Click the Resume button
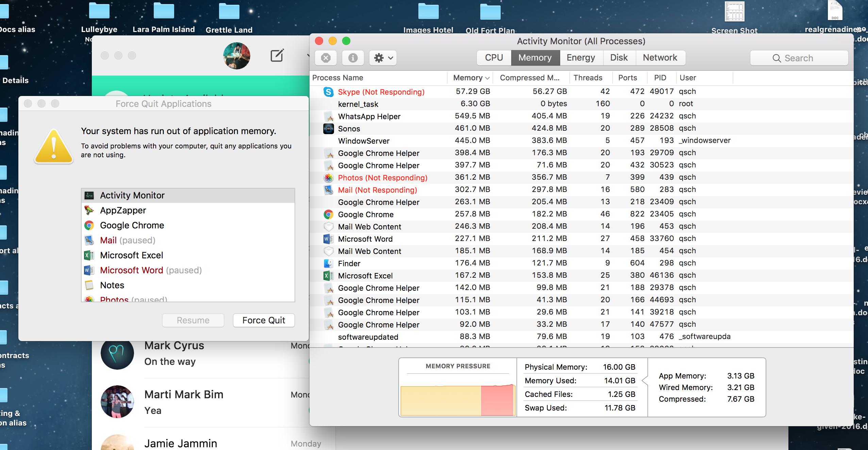The width and height of the screenshot is (868, 450). click(193, 320)
